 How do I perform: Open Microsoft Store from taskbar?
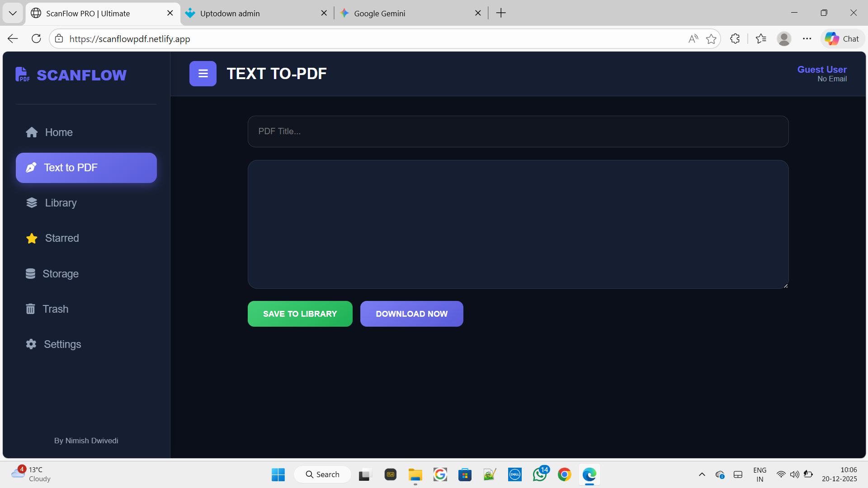tap(465, 474)
